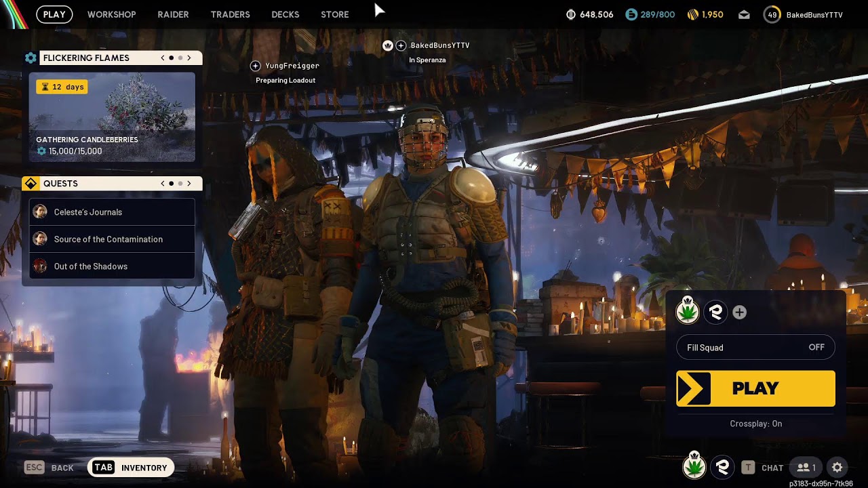Click the plus icon beside BakedBunsYTTV nameplate
This screenshot has height=488, width=868.
(x=401, y=45)
